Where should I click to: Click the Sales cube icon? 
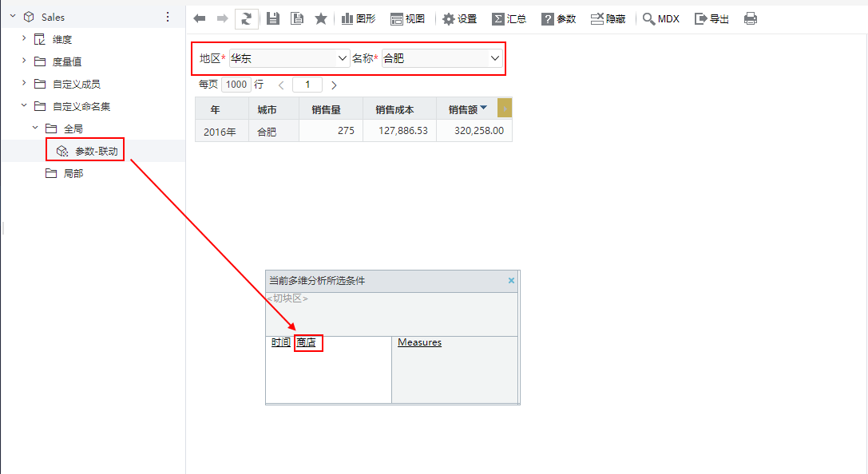click(29, 17)
